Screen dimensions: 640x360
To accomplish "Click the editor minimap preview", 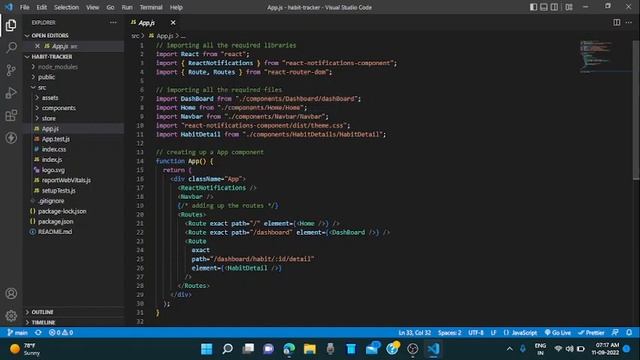I will pyautogui.click(x=605, y=56).
